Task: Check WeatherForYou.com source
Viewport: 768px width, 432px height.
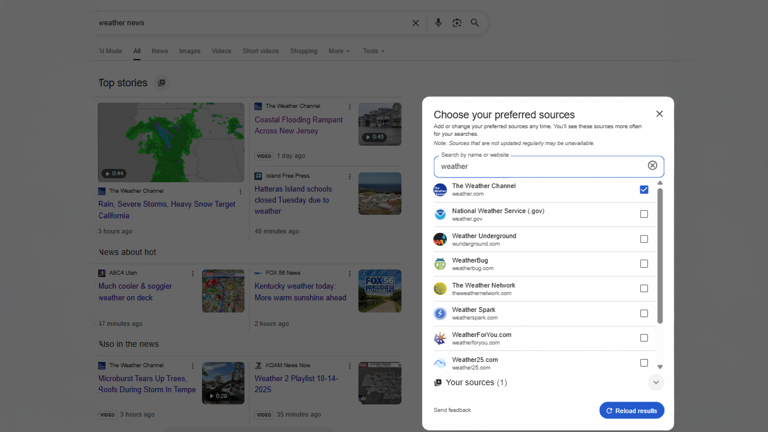Action: coord(644,338)
